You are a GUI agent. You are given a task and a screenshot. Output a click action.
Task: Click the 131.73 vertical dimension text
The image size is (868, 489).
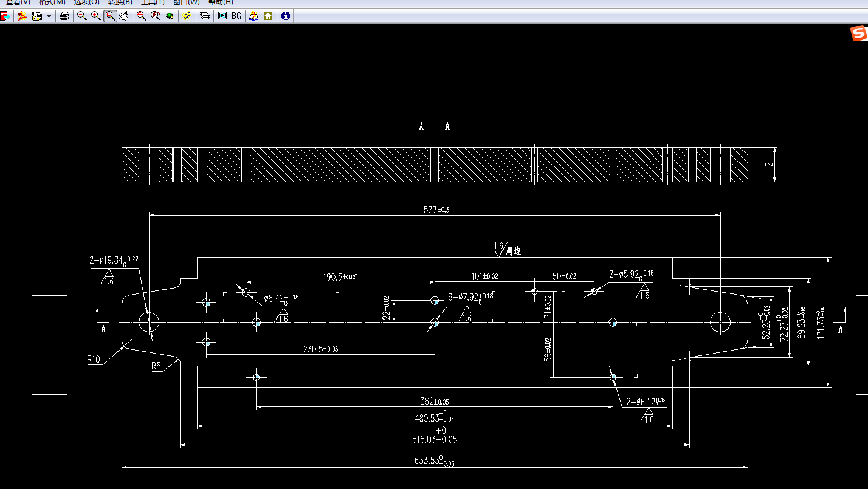821,322
